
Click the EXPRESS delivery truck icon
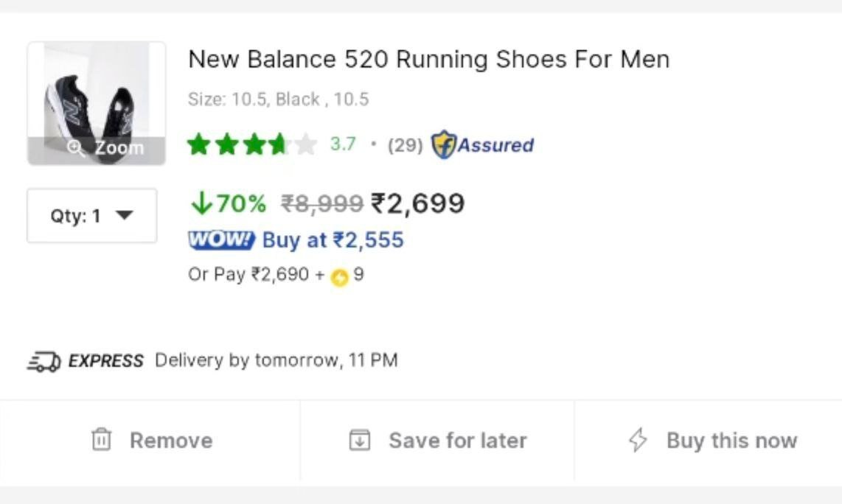click(x=42, y=360)
